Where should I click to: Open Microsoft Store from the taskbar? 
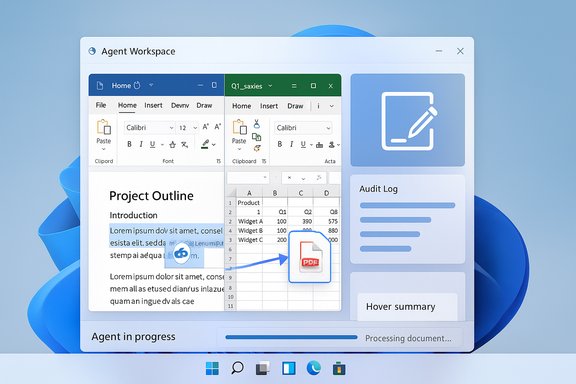(x=339, y=369)
